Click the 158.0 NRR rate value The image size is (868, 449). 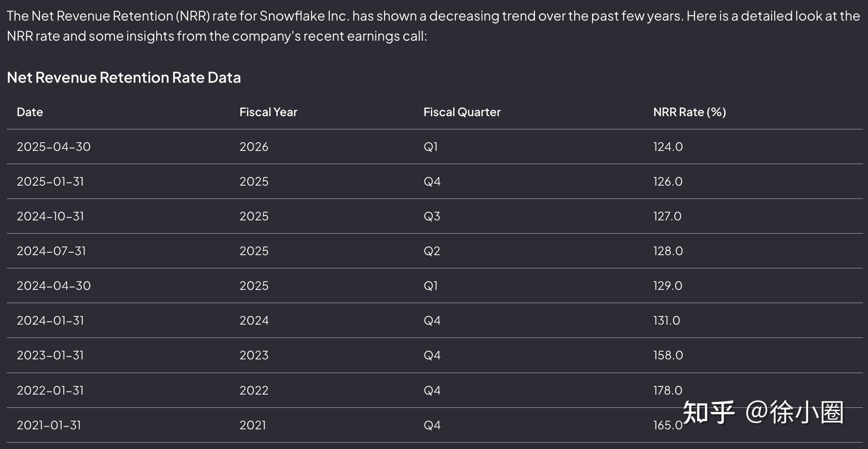[x=668, y=355]
